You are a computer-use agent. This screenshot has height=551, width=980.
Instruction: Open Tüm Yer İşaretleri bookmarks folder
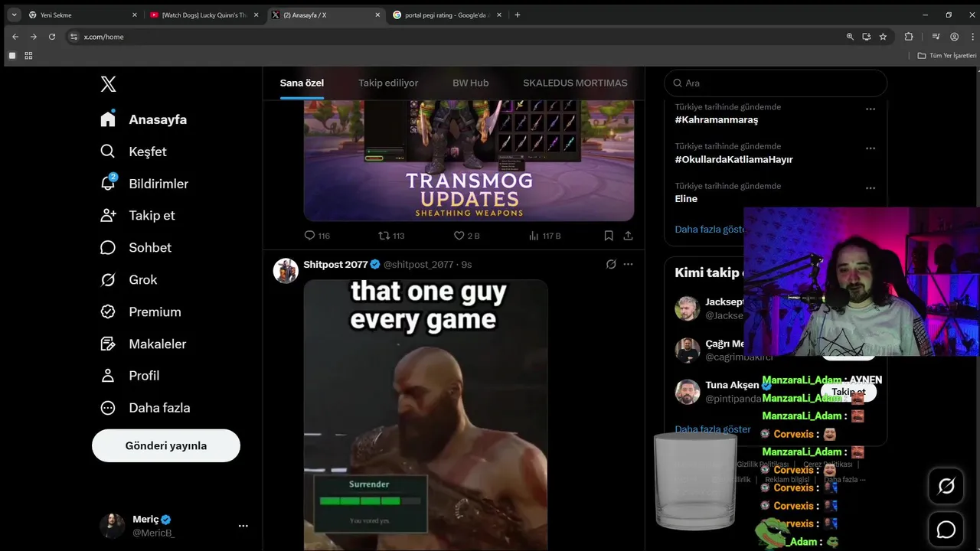tap(947, 56)
